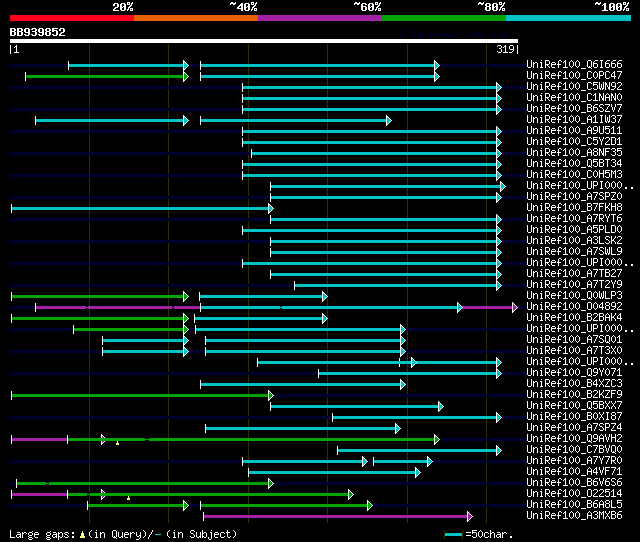Click the cyan ~100% legend segment

[569, 18]
